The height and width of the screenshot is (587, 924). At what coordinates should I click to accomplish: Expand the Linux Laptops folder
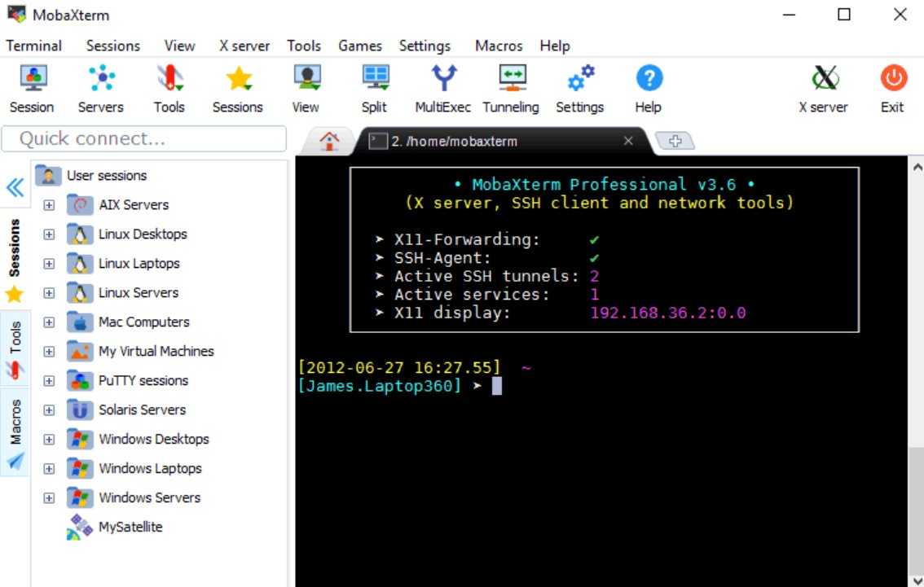point(49,264)
